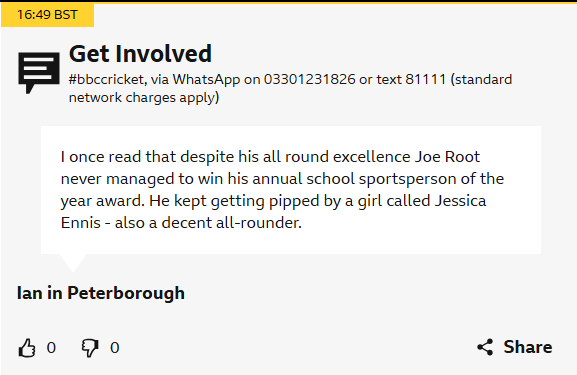Click the 16:49 BST timestamp badge
Viewport: 577px width, 375px height.
[47, 15]
